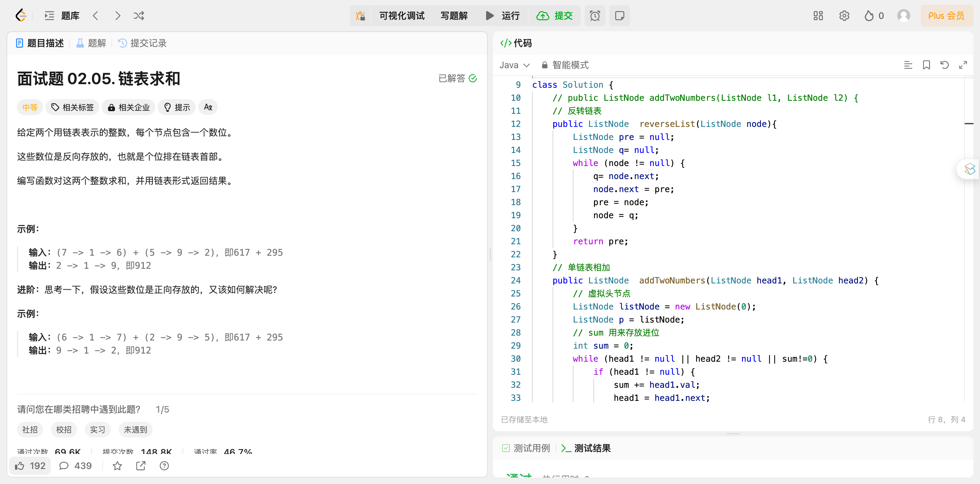The height and width of the screenshot is (484, 980).
Task: Click the editor minimap scrollbar marker
Action: tap(969, 124)
